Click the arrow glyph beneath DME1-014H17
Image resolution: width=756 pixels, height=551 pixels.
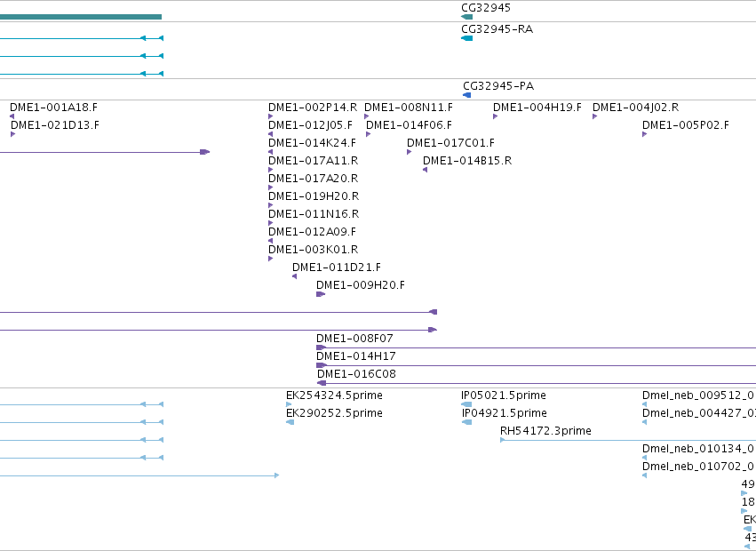[321, 366]
